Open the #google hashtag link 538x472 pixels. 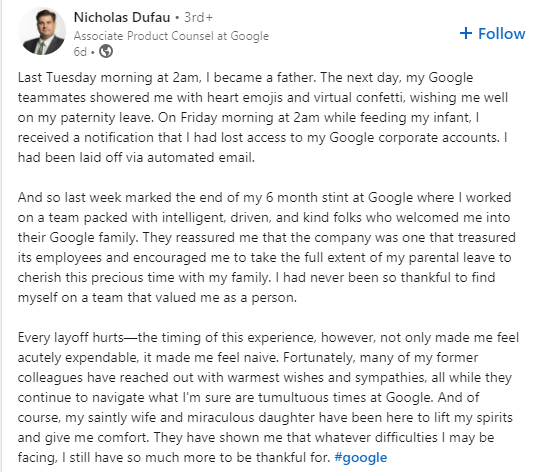361,458
